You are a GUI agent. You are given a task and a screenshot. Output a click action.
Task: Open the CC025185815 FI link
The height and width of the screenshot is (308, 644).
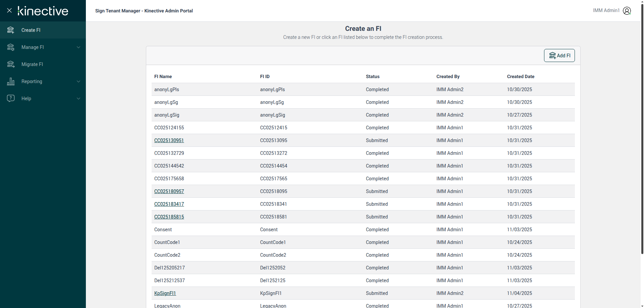[169, 217]
